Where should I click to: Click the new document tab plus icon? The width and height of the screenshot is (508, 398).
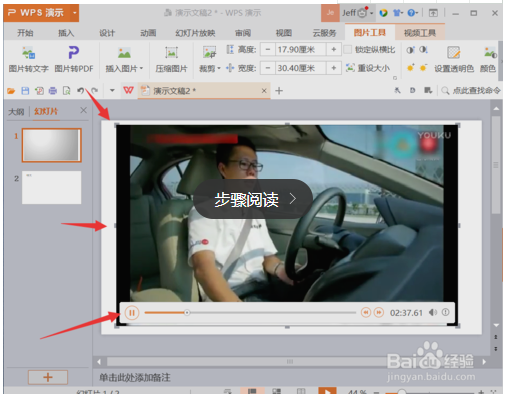click(279, 91)
